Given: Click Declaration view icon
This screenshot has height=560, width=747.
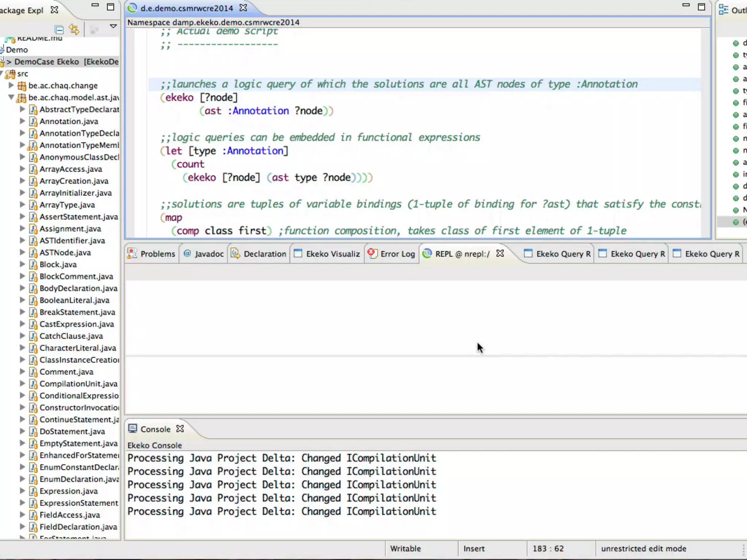Looking at the screenshot, I should (236, 254).
